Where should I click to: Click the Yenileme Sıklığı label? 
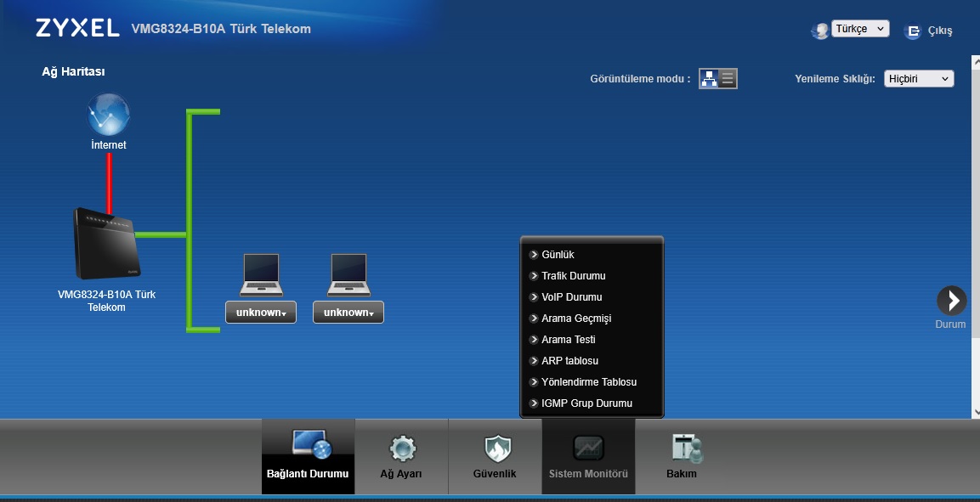(835, 79)
